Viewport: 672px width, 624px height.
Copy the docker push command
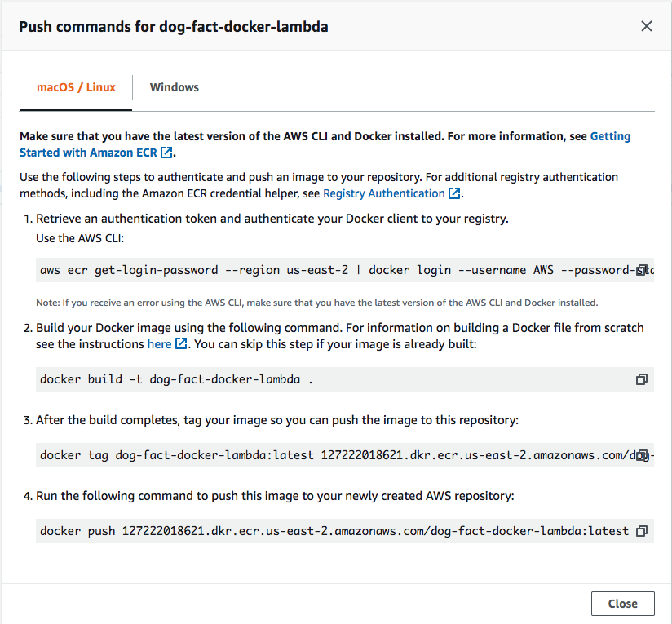[641, 531]
